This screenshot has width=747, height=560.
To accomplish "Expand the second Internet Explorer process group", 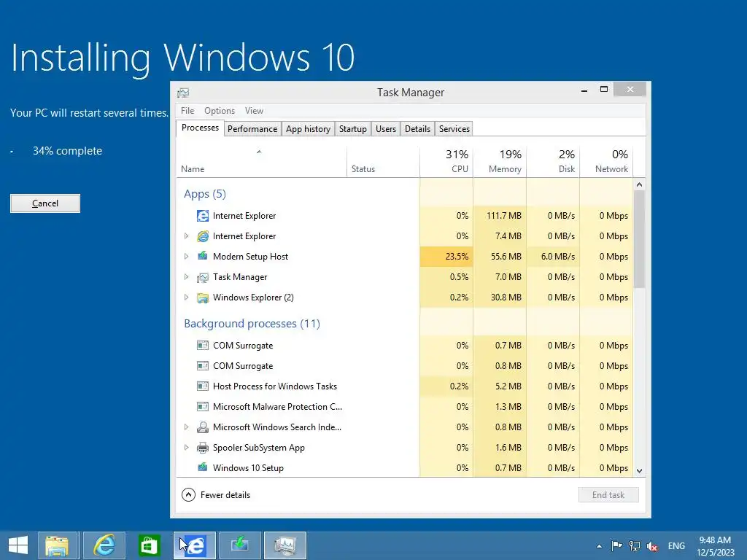I will click(x=186, y=236).
